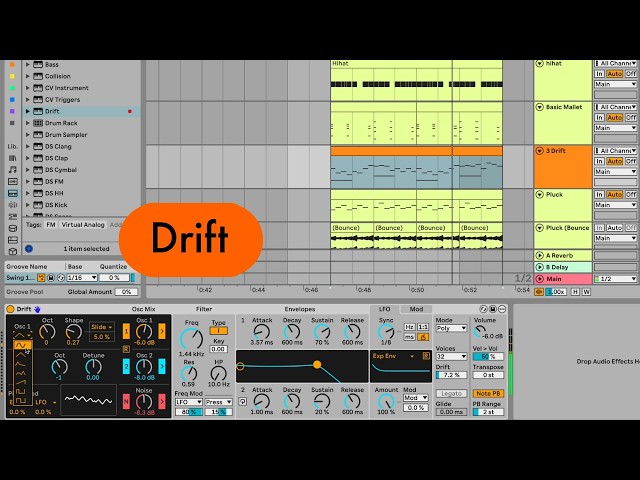Open the voice Mode Poly dropdown
This screenshot has height=480, width=640.
[x=451, y=328]
